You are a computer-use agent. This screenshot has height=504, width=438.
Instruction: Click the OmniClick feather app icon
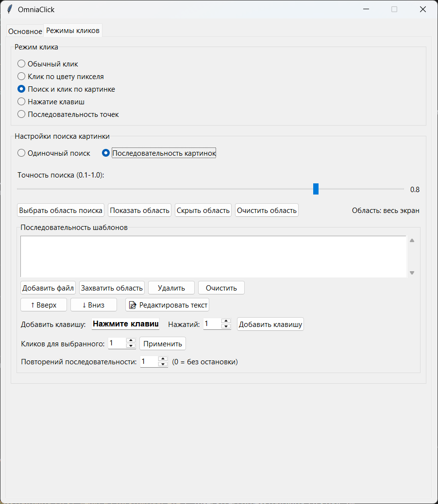click(10, 9)
